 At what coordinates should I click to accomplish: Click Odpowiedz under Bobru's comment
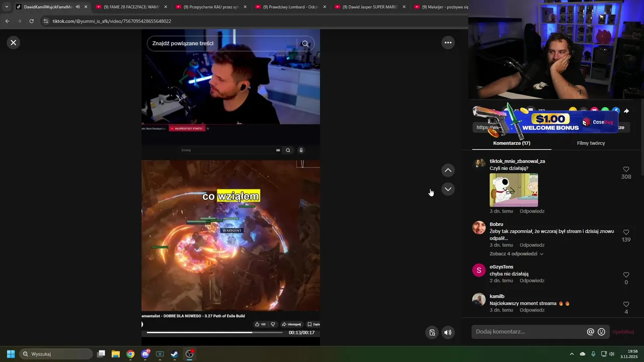pos(532,245)
